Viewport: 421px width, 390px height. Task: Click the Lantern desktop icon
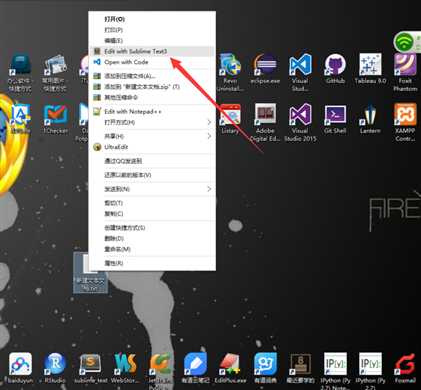tap(370, 119)
